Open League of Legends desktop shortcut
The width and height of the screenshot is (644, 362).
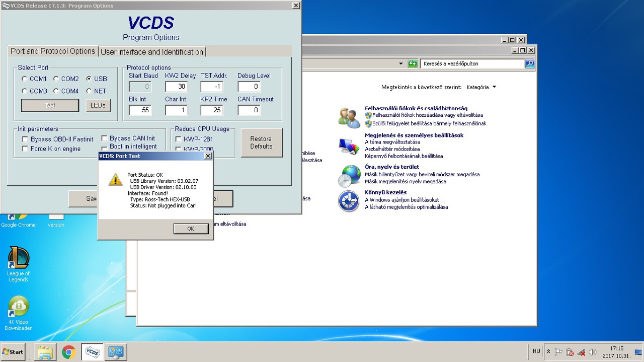(x=19, y=264)
